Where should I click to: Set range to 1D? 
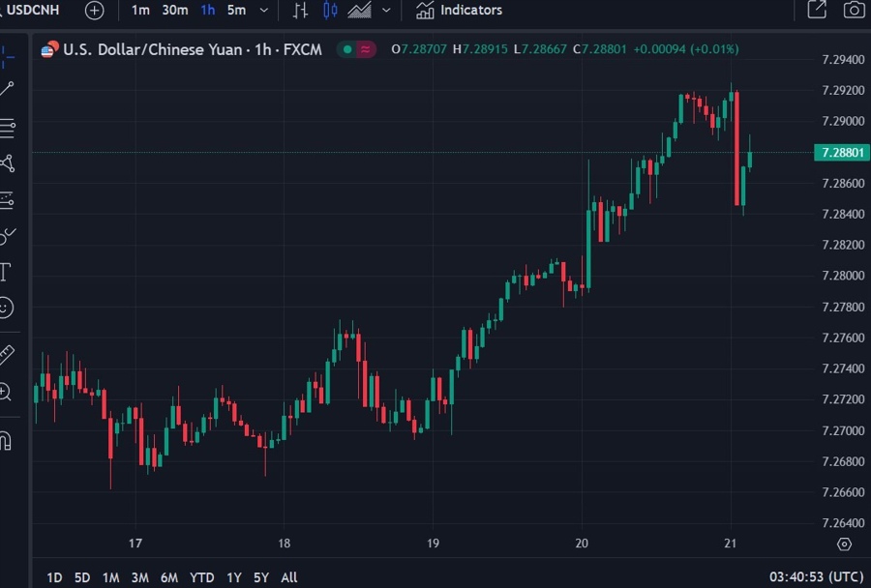click(x=54, y=577)
